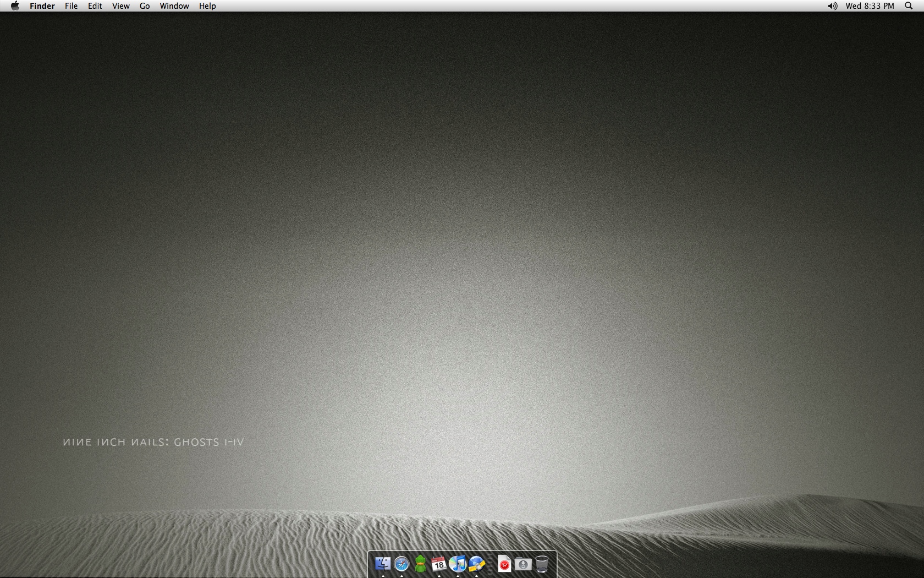Launch iTunes from the Dock
Viewport: 924px width, 578px height.
click(x=458, y=564)
